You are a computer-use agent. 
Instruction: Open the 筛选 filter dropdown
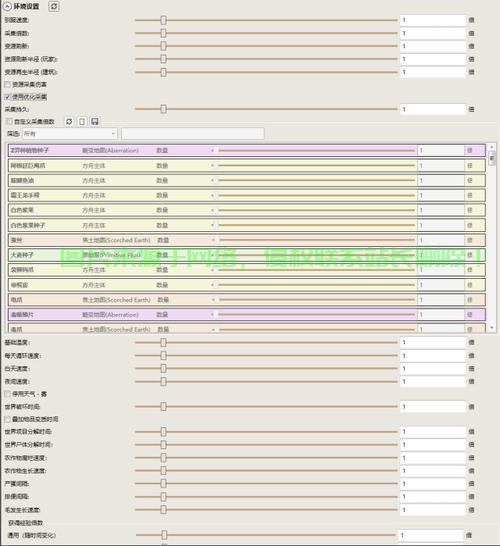coord(70,134)
